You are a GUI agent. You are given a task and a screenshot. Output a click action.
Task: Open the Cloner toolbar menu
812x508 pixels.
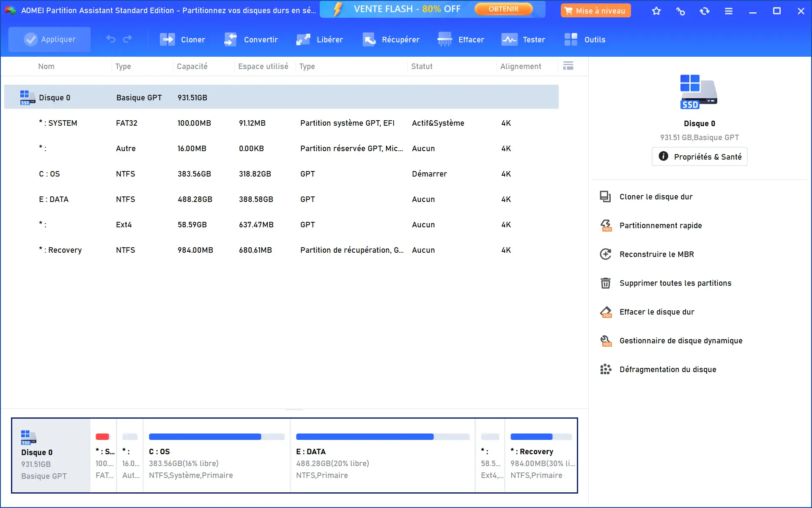coord(182,39)
